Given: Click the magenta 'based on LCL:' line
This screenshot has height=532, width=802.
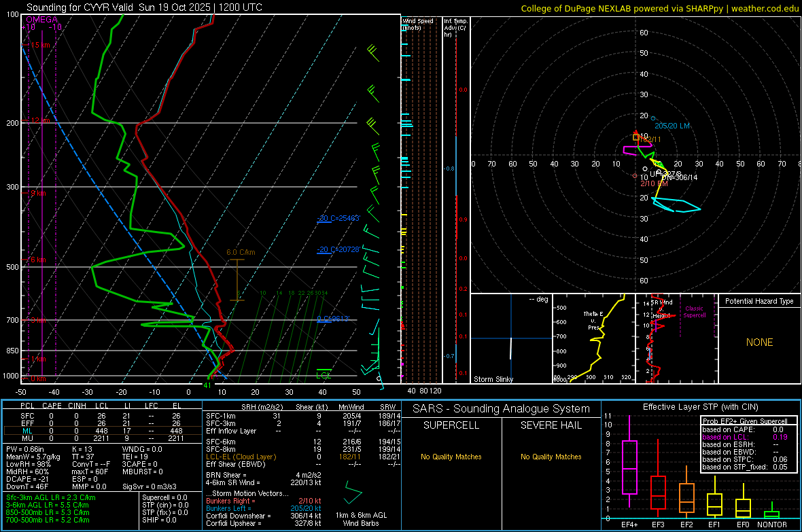Looking at the screenshot, I should pyautogui.click(x=725, y=438).
